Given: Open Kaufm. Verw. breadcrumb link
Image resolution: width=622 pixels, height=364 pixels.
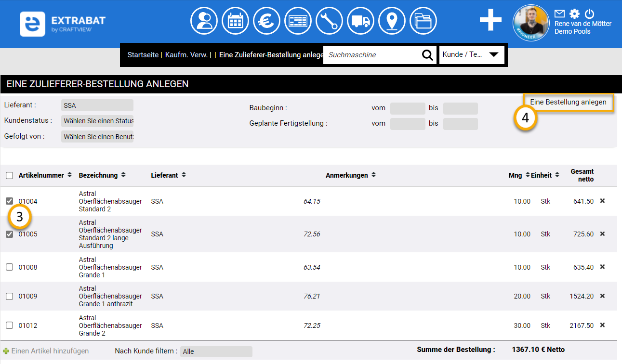Looking at the screenshot, I should (x=186, y=55).
